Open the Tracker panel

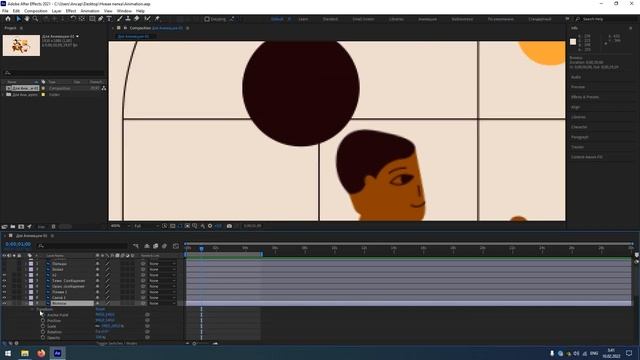pos(577,147)
